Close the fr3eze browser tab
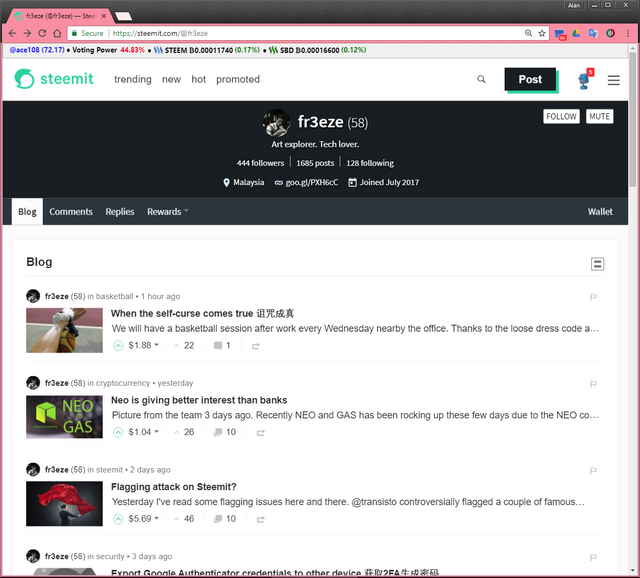Image resolution: width=640 pixels, height=578 pixels. (104, 16)
